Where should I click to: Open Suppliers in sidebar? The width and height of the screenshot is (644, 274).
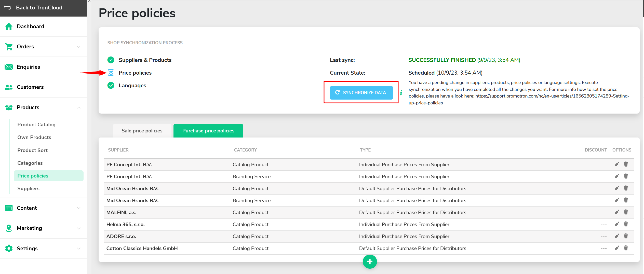28,188
